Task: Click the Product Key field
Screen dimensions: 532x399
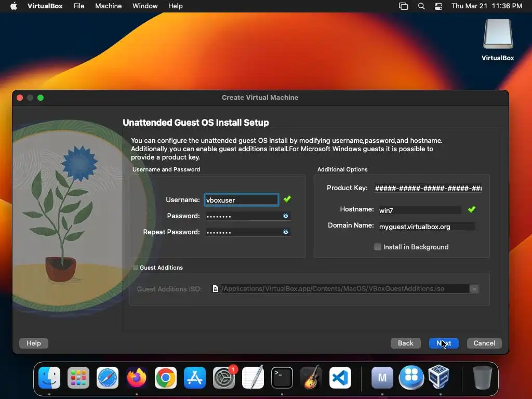Action: coord(428,188)
